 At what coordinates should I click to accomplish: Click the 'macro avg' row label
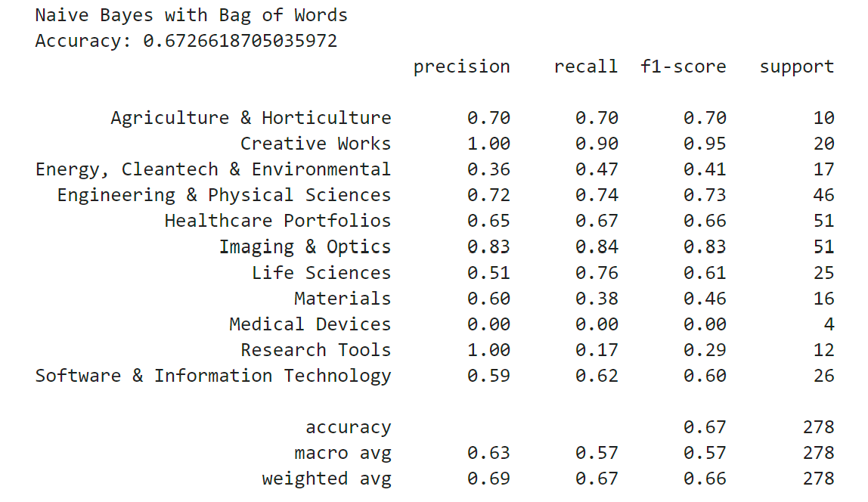[x=343, y=453]
